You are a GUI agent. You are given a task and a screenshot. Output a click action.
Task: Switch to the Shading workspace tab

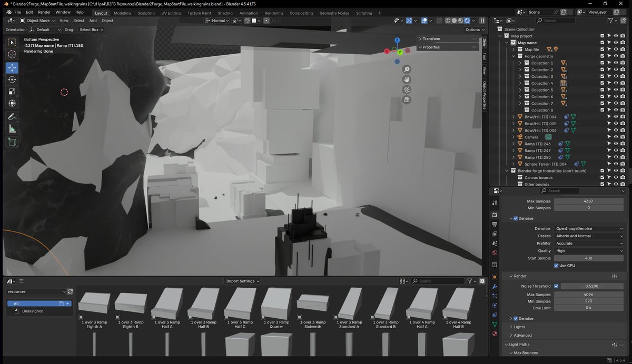click(225, 13)
